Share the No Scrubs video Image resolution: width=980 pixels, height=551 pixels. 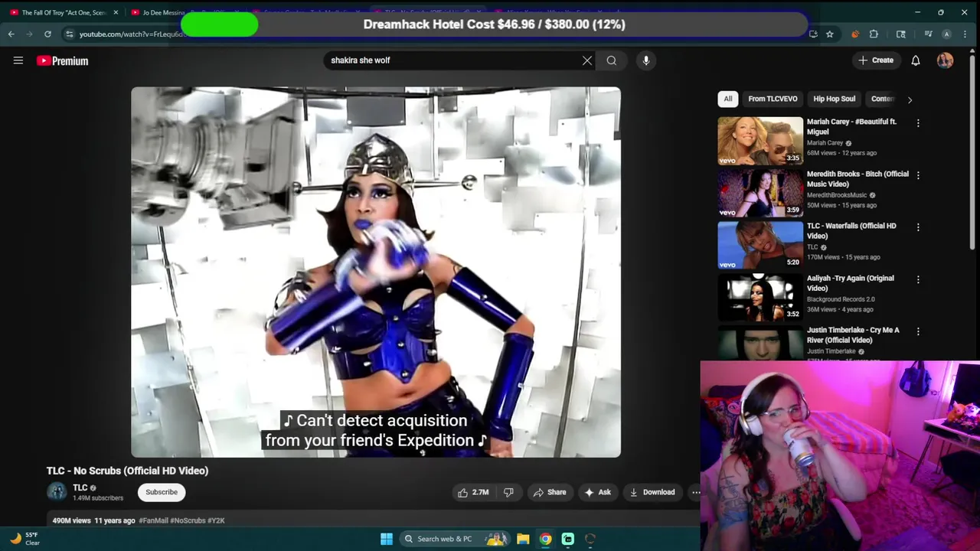pyautogui.click(x=550, y=492)
